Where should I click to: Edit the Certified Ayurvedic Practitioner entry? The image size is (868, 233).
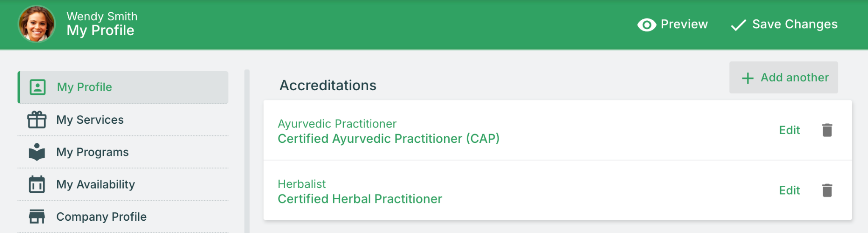tap(789, 130)
